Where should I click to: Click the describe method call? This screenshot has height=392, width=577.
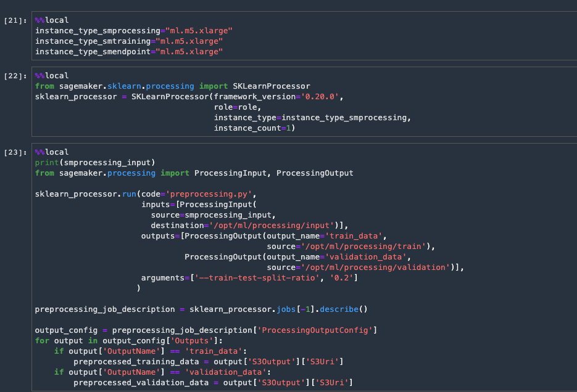click(x=339, y=309)
